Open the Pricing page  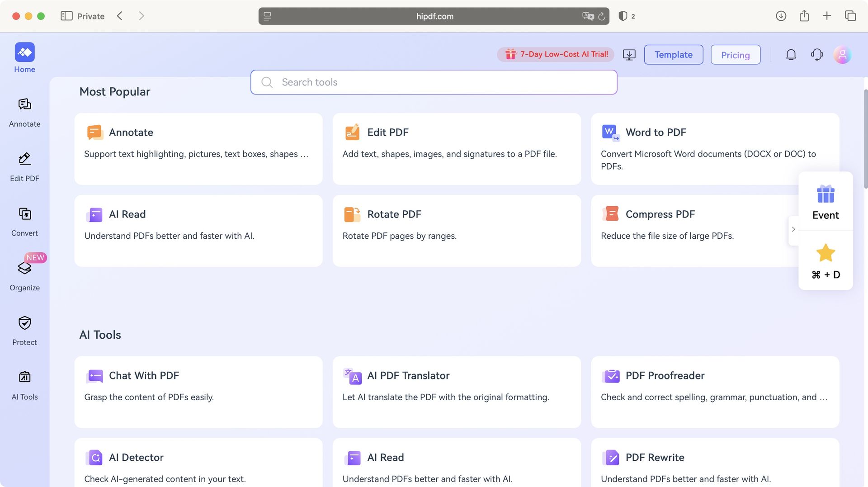tap(735, 55)
